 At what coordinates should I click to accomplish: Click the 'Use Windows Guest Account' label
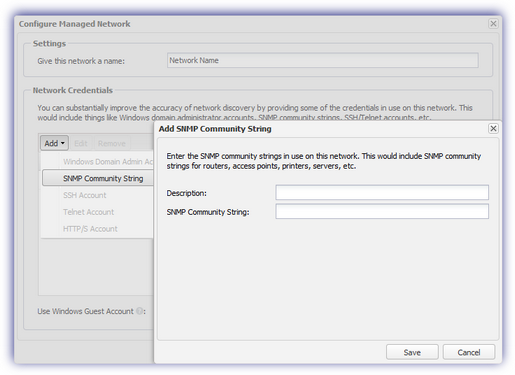click(x=85, y=311)
